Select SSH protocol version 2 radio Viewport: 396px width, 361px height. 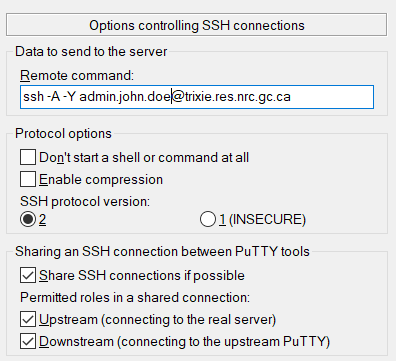tap(28, 219)
